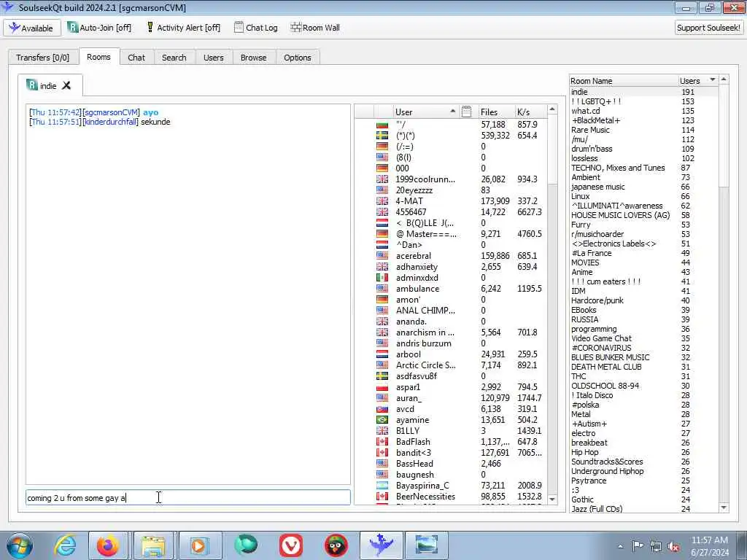Open the DEATH METAL CLUB room

pos(606,367)
